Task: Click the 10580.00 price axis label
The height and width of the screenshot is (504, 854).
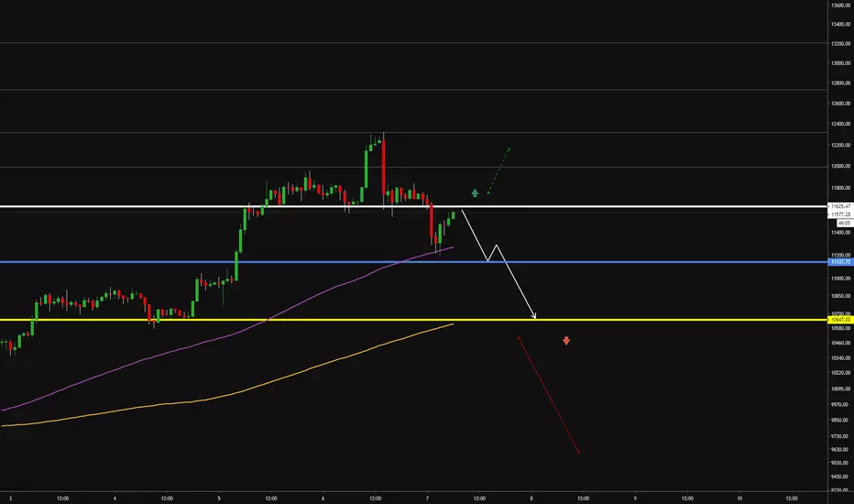Action: click(841, 328)
